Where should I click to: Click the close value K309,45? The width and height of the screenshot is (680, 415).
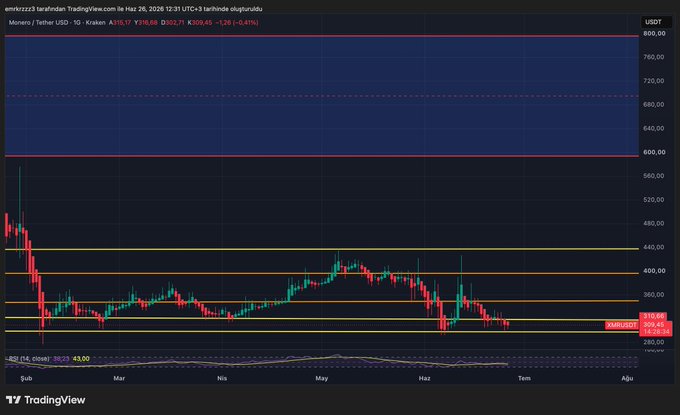200,23
